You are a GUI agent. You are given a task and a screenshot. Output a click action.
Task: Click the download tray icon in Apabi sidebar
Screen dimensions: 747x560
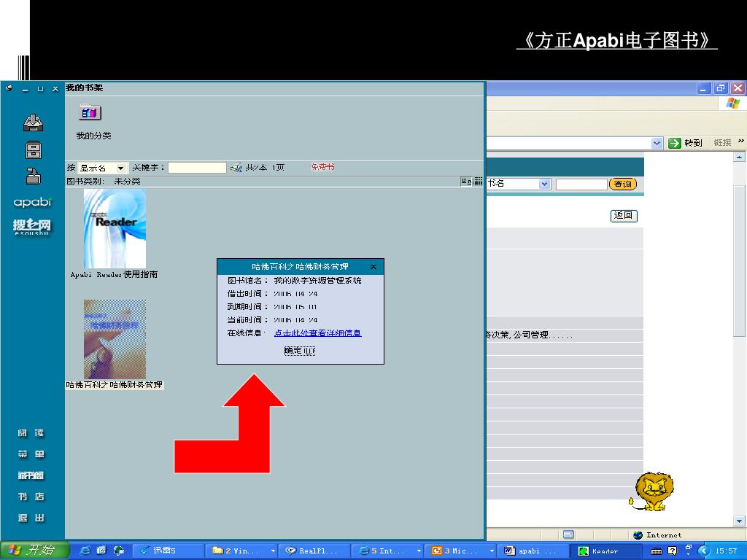coord(33,122)
